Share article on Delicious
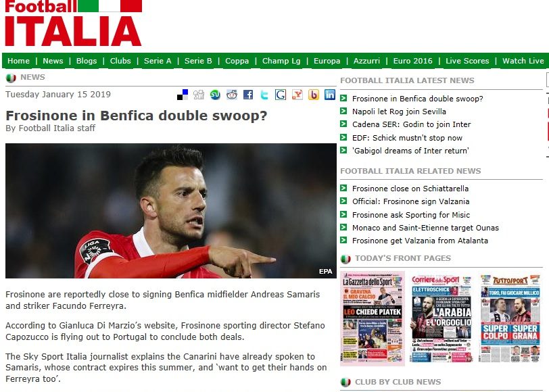This screenshot has height=392, width=549. pos(183,95)
